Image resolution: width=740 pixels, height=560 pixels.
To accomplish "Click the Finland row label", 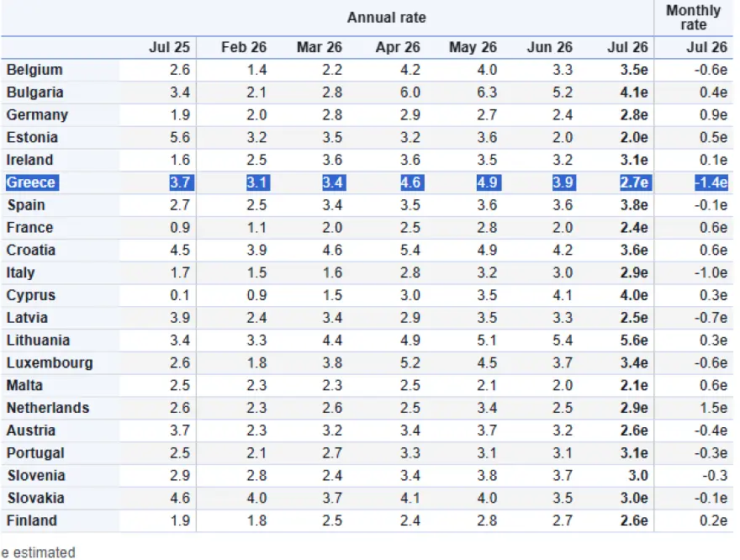I will click(x=32, y=520).
